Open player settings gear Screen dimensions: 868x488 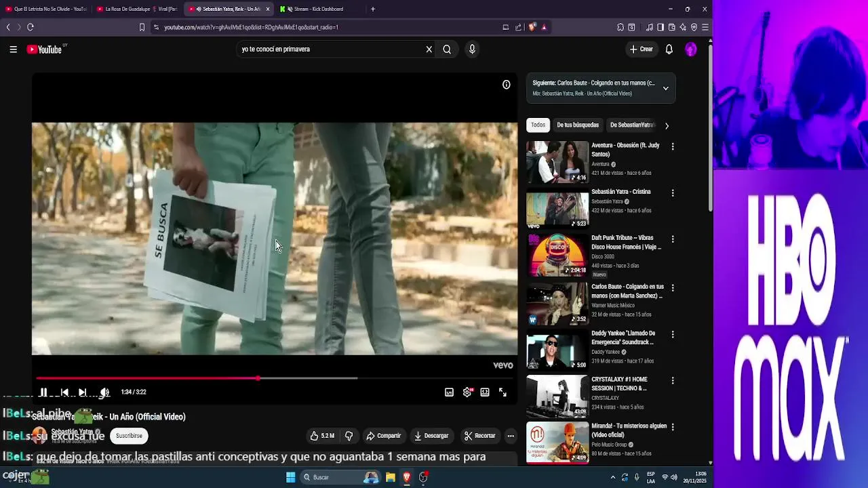(x=467, y=392)
